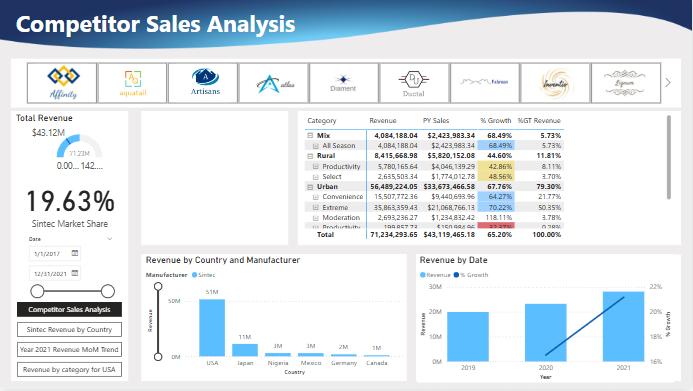Click the start date field 1/1/2017
The width and height of the screenshot is (693, 391).
pyautogui.click(x=55, y=254)
